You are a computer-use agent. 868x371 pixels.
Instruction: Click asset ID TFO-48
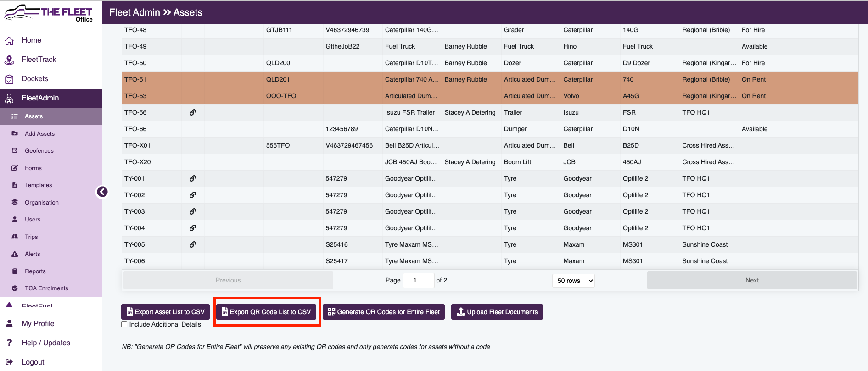pyautogui.click(x=135, y=30)
